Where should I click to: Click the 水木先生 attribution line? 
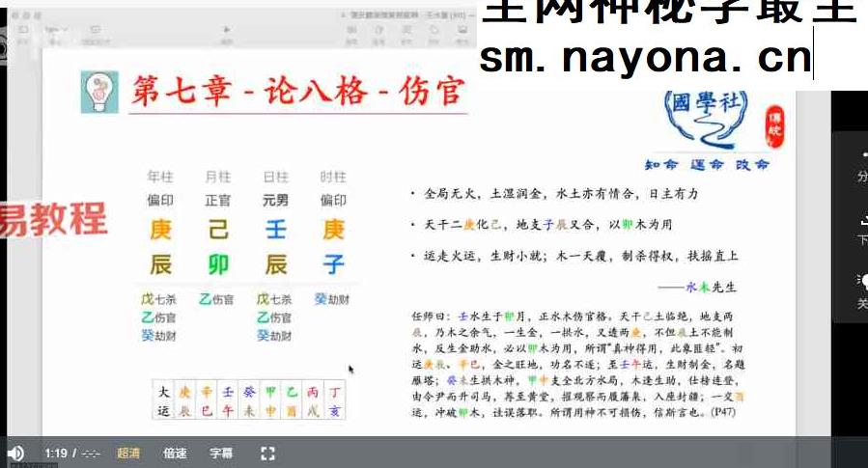tap(698, 288)
